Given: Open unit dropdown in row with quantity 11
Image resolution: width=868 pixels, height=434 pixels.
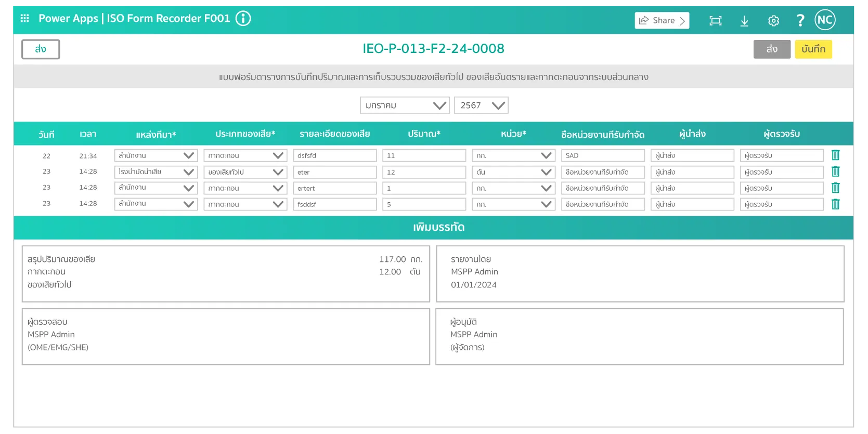Looking at the screenshot, I should point(514,155).
